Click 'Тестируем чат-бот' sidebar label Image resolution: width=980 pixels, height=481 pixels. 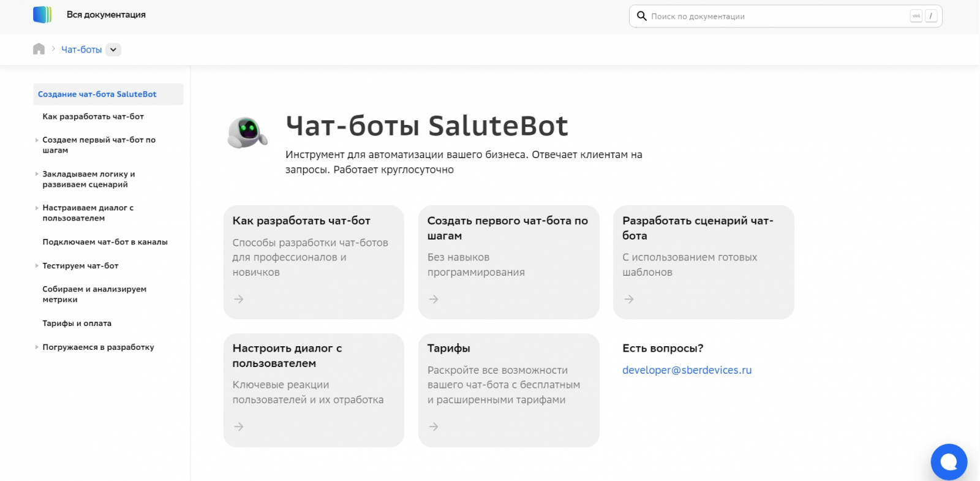coord(80,266)
